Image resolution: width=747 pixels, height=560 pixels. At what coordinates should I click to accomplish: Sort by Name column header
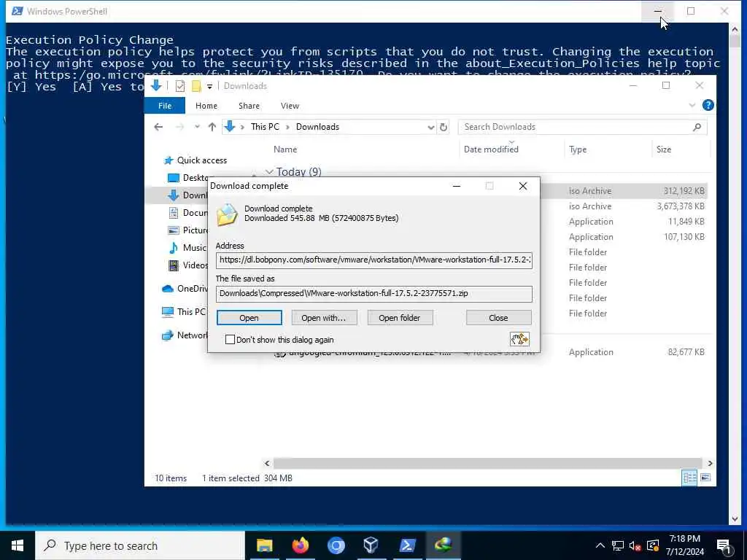coord(285,149)
